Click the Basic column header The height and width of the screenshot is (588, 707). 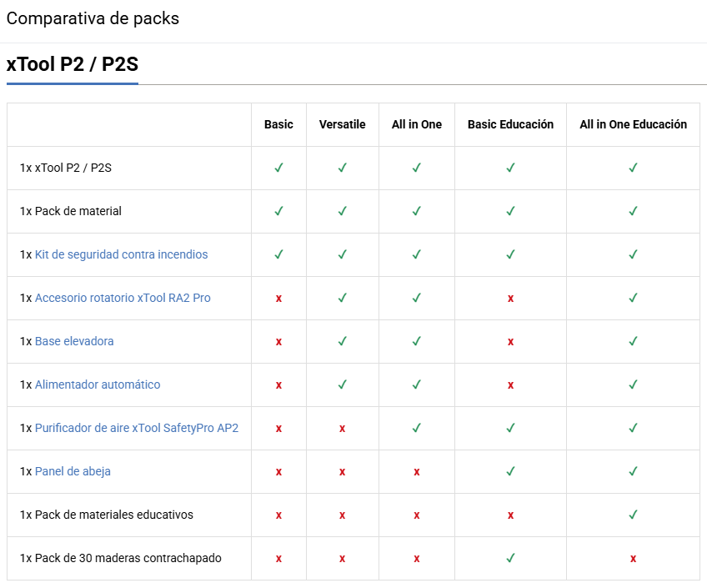pyautogui.click(x=278, y=124)
